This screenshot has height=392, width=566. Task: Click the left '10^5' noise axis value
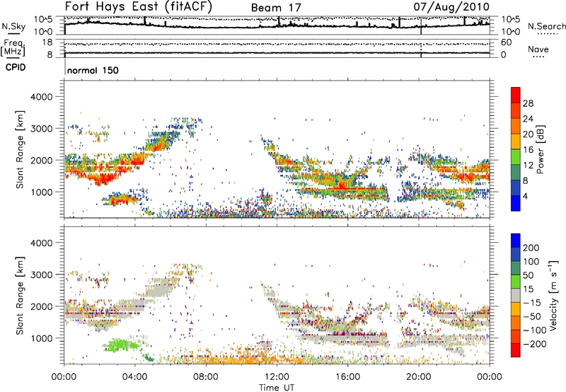tap(43, 20)
